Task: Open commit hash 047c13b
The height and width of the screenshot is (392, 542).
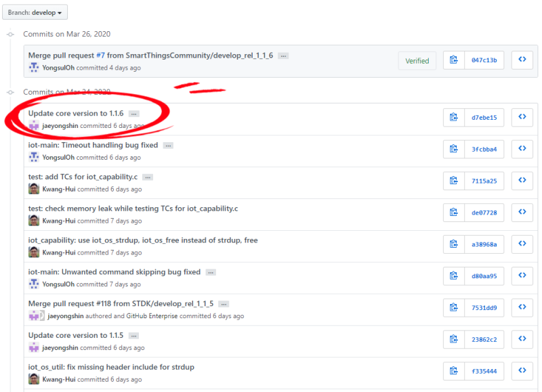Action: point(484,60)
